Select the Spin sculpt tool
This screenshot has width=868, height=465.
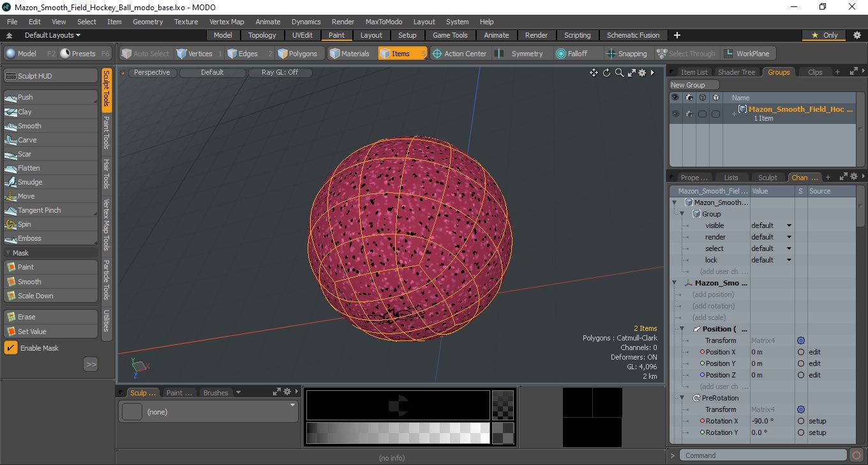click(51, 224)
